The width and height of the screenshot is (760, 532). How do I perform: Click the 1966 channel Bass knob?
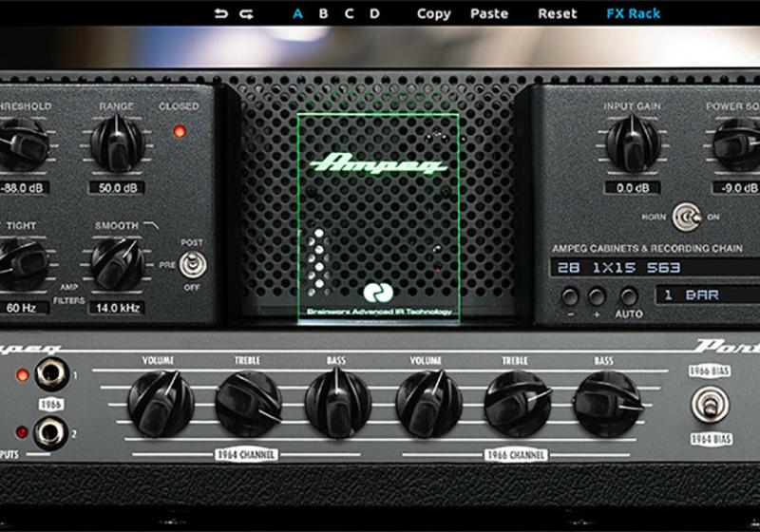pos(608,404)
